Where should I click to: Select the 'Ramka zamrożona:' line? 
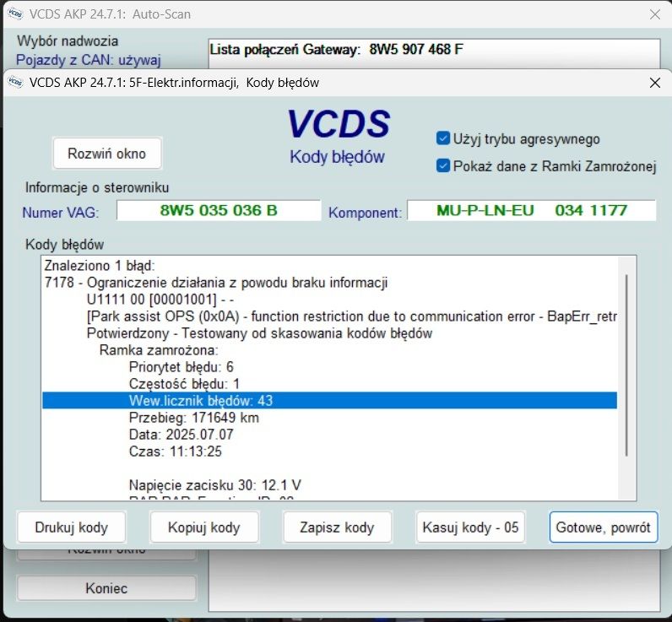(329, 350)
